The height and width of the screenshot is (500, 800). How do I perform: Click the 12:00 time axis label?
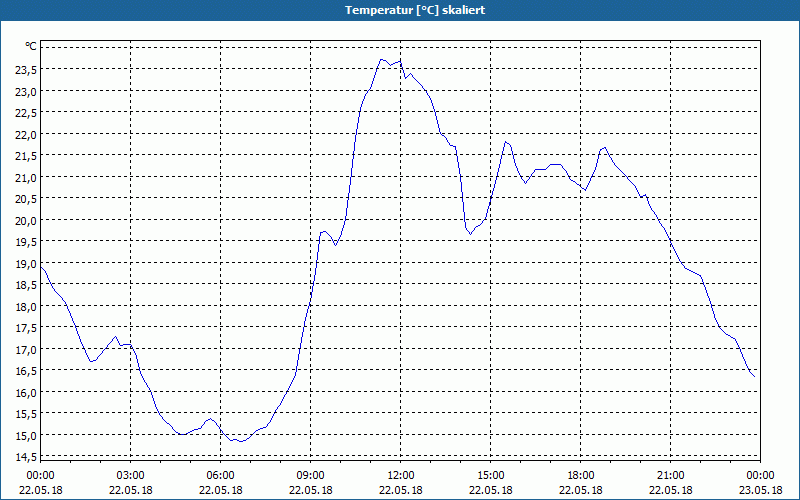(x=401, y=476)
